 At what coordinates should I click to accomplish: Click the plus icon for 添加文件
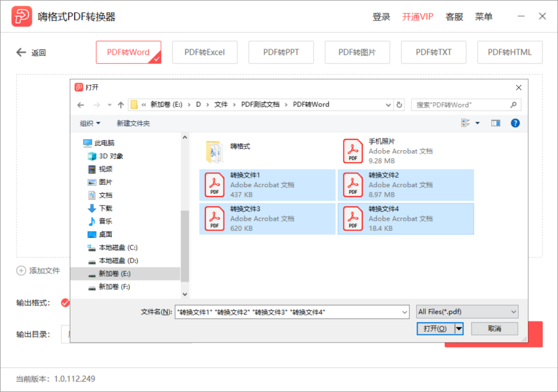click(x=21, y=271)
